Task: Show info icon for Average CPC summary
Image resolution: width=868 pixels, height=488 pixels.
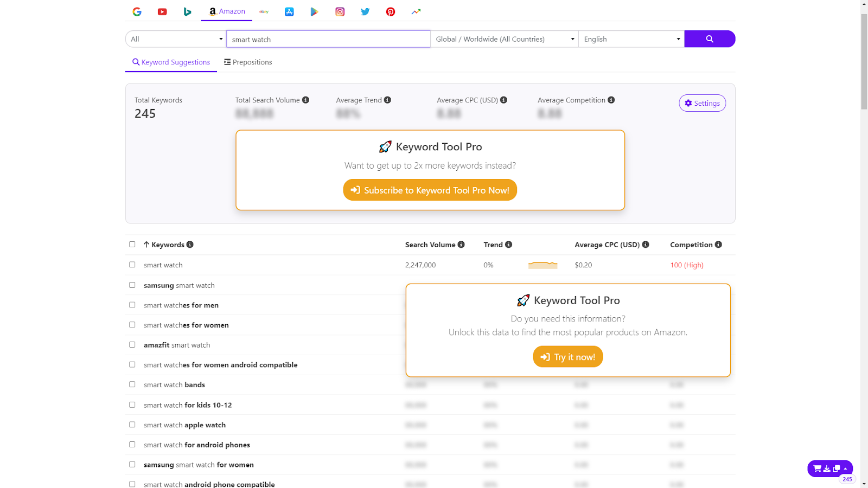Action: click(503, 100)
